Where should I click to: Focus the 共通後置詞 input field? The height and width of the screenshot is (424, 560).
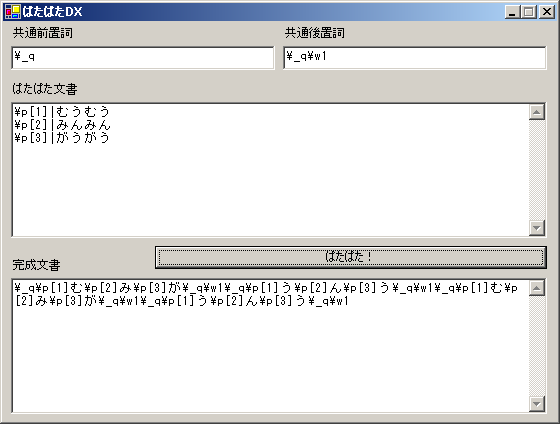(415, 58)
